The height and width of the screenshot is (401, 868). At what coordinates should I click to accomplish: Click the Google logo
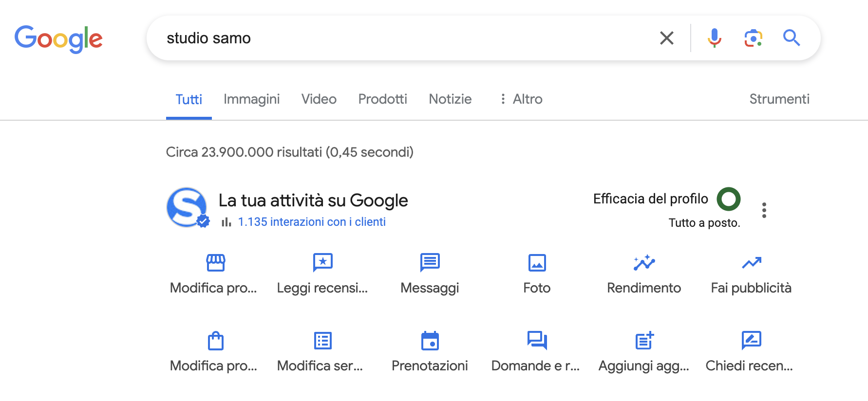click(x=58, y=39)
